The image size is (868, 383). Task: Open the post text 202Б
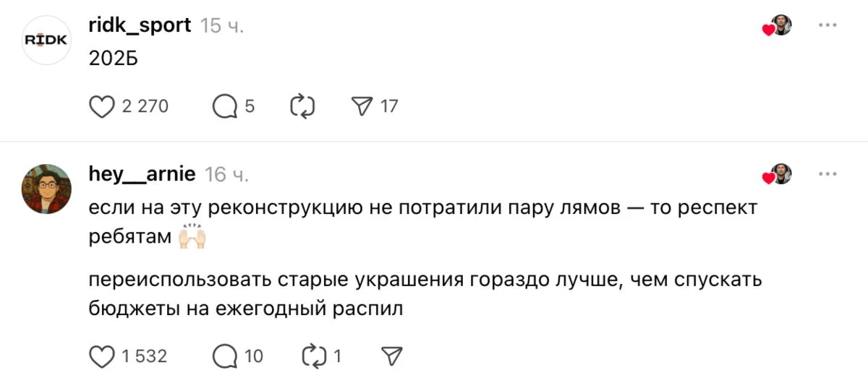click(x=113, y=60)
